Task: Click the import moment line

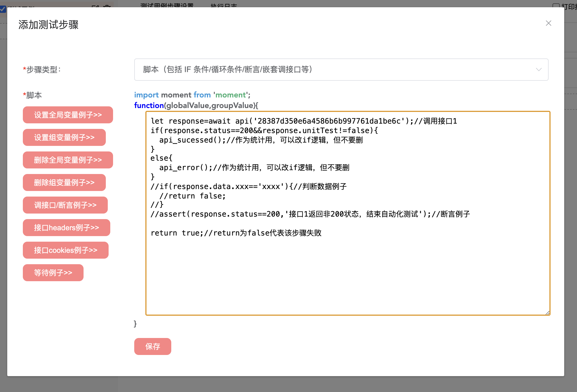Action: 192,95
